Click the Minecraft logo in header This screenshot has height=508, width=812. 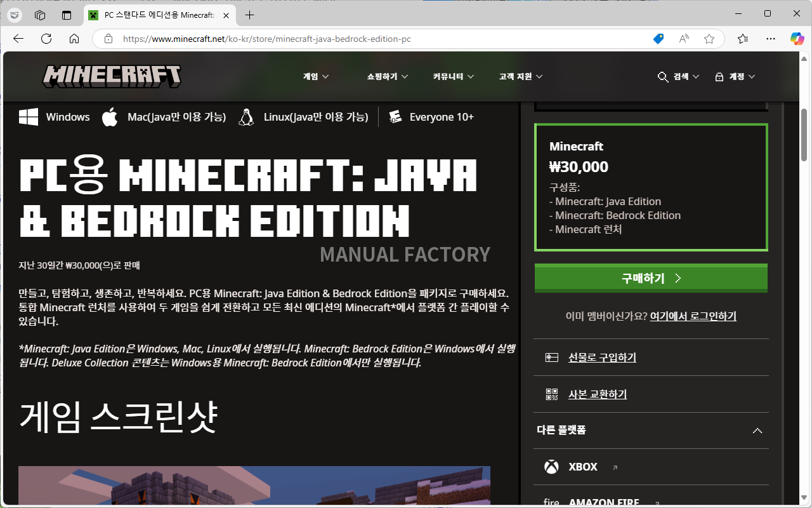point(112,76)
